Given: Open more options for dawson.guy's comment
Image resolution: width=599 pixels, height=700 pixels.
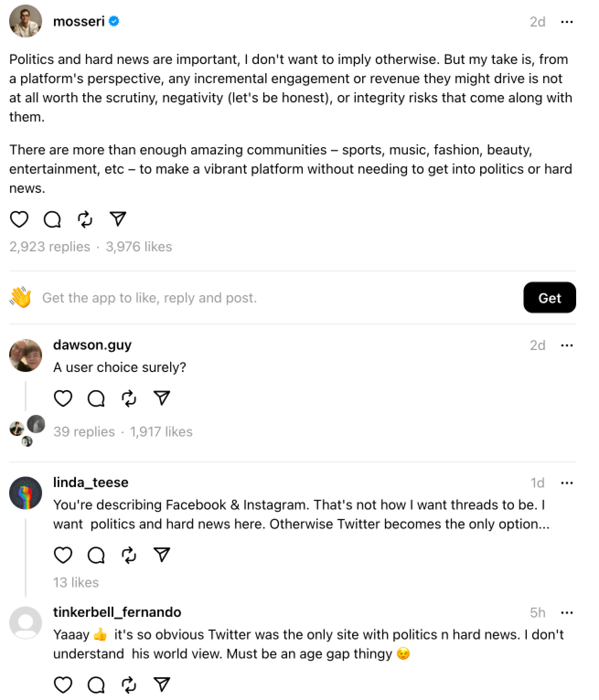Looking at the screenshot, I should 567,345.
